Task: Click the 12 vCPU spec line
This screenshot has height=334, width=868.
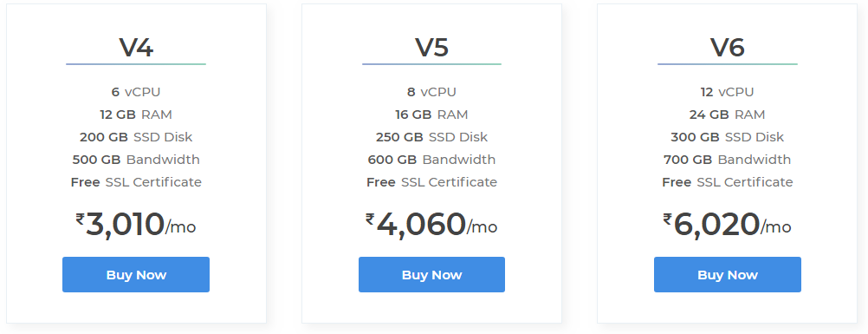Action: pyautogui.click(x=727, y=92)
